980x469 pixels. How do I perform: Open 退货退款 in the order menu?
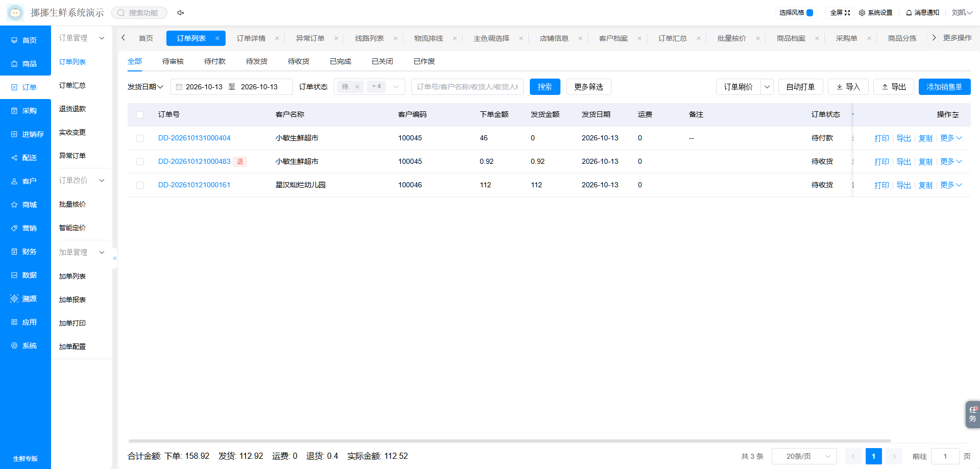72,109
